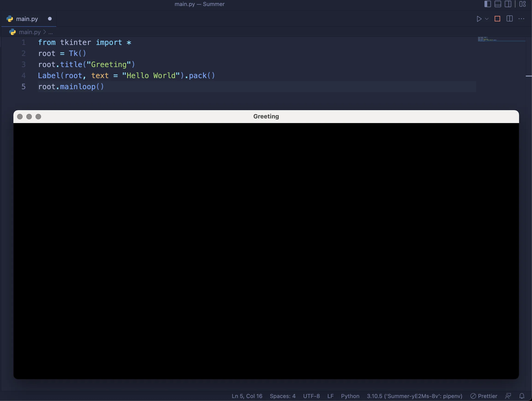Toggle the bottom Panel visibility
This screenshot has height=401, width=532.
(498, 4)
